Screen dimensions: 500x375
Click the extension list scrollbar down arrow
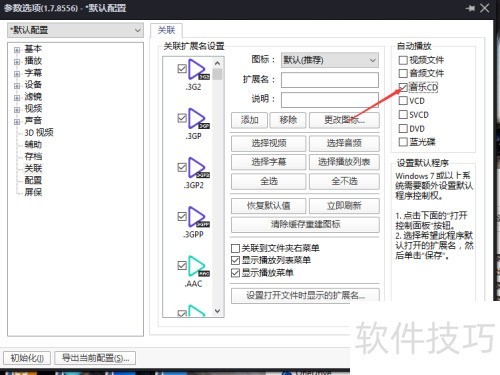pyautogui.click(x=217, y=311)
